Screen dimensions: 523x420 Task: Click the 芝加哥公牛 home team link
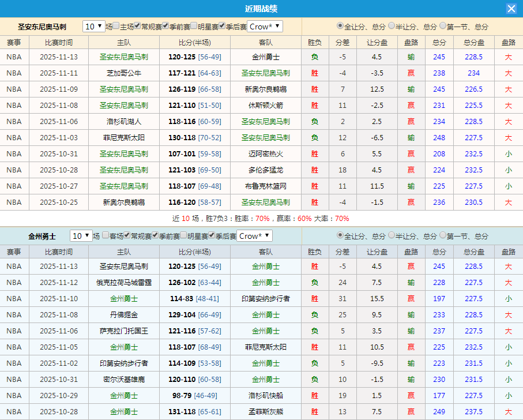tap(124, 73)
